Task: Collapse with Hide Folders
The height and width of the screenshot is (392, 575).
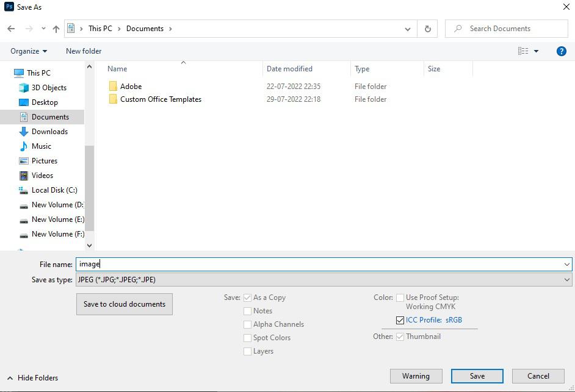Action: tap(32, 378)
